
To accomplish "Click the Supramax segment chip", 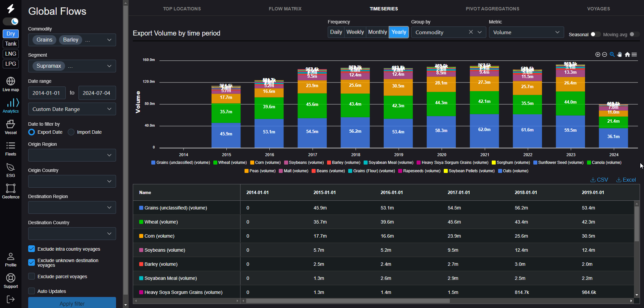I will (x=49, y=66).
